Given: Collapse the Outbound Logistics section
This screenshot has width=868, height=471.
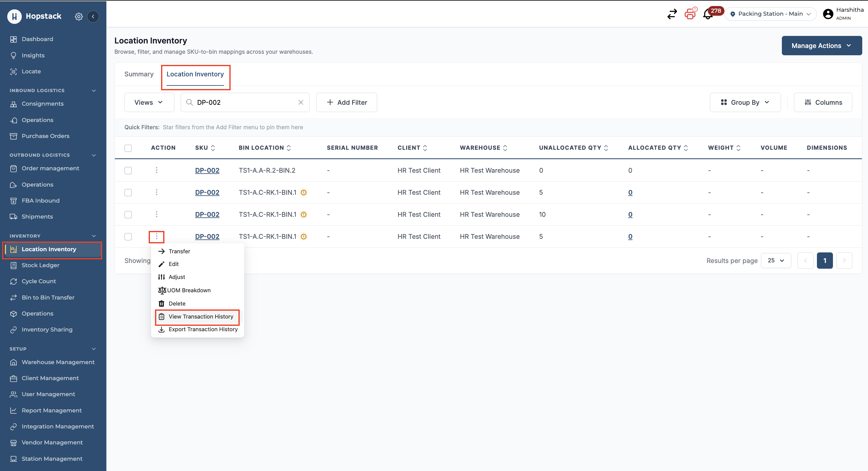Looking at the screenshot, I should point(94,155).
